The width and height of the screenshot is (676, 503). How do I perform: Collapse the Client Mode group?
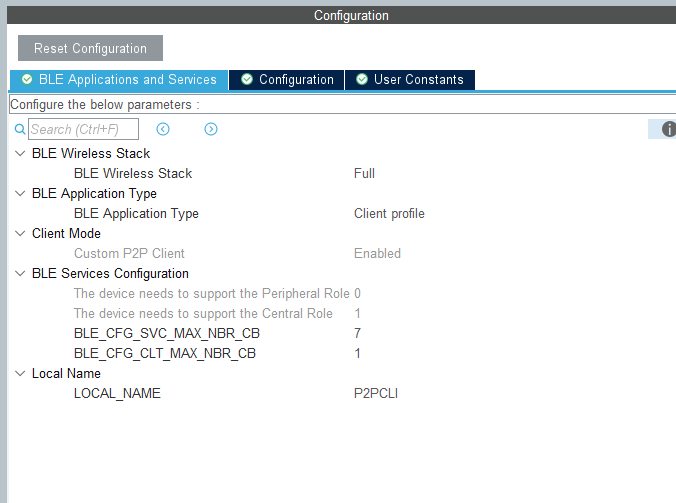[20, 234]
